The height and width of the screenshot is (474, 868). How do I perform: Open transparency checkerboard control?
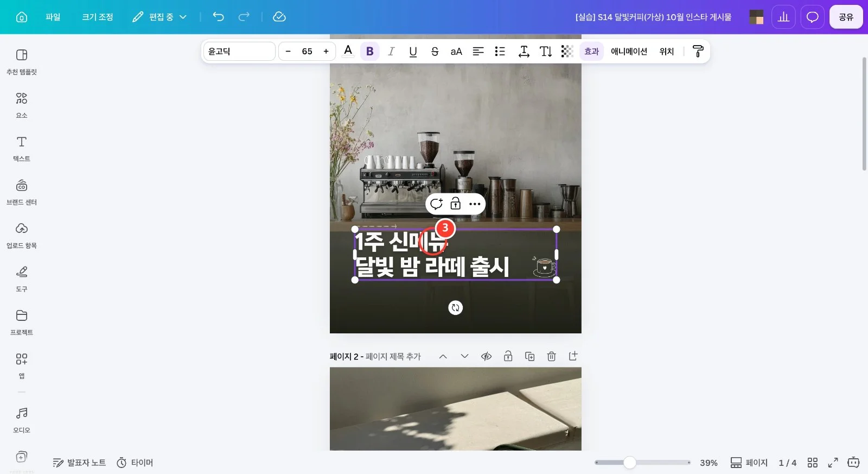(567, 51)
